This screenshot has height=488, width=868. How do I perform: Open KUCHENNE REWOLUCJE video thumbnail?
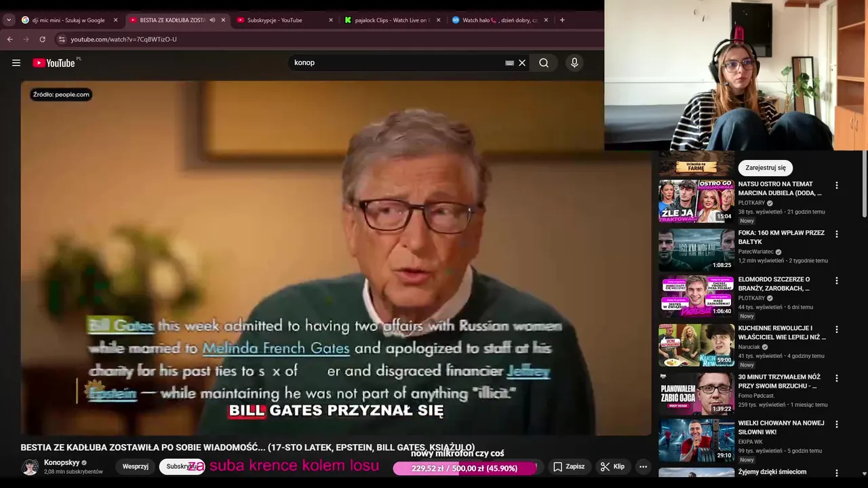(696, 345)
